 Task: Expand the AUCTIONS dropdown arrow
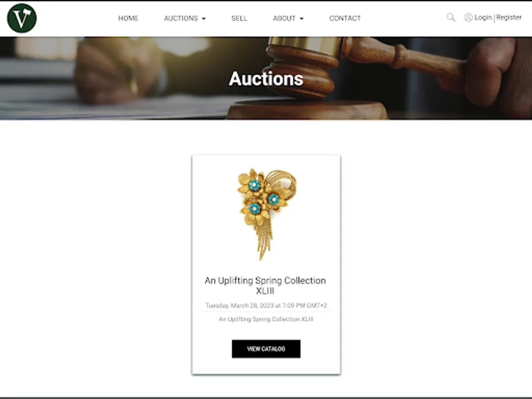204,19
